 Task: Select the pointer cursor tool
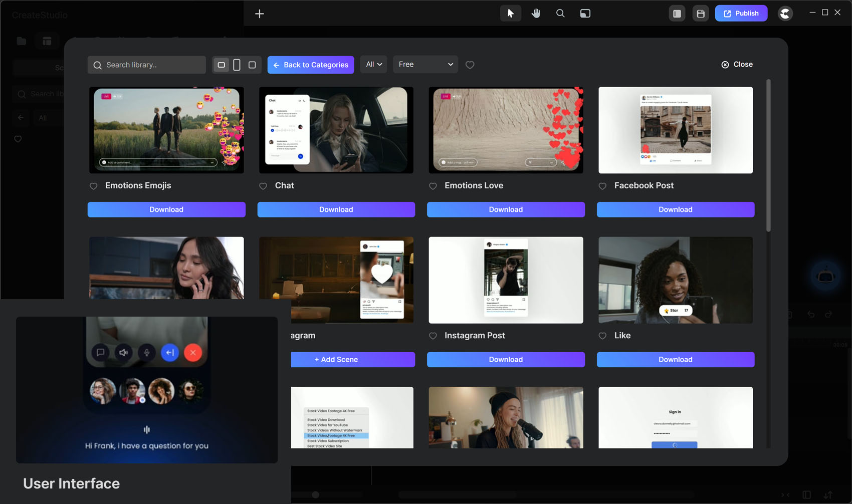point(510,14)
